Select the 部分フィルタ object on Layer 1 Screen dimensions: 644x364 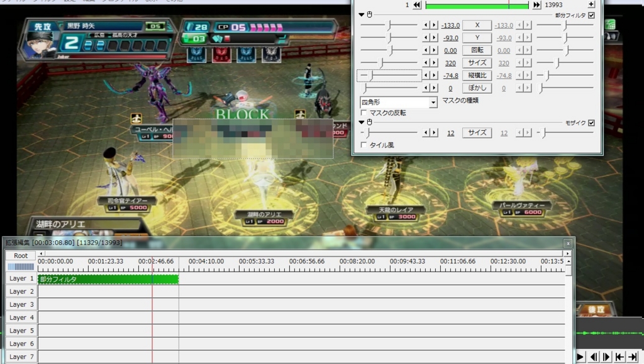pyautogui.click(x=108, y=279)
